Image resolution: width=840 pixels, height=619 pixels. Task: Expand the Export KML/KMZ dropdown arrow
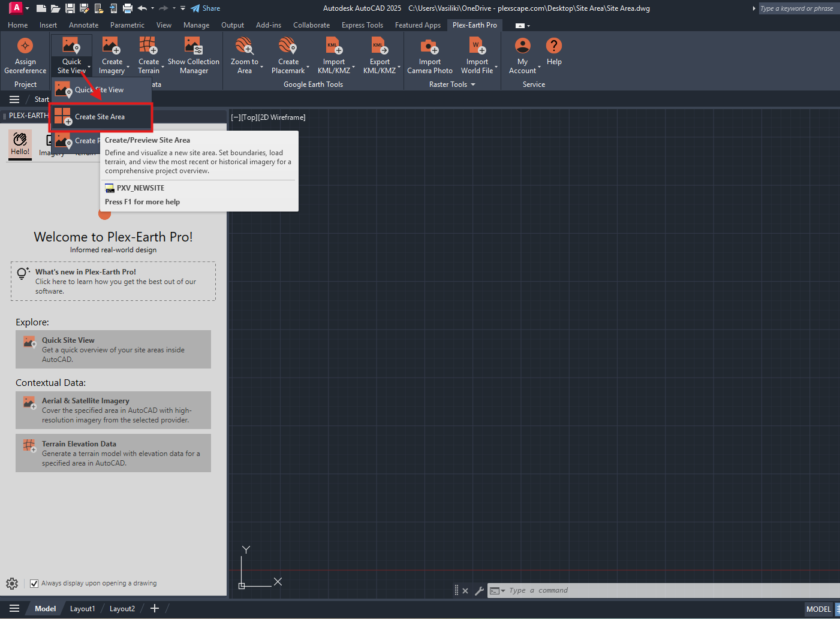click(399, 67)
